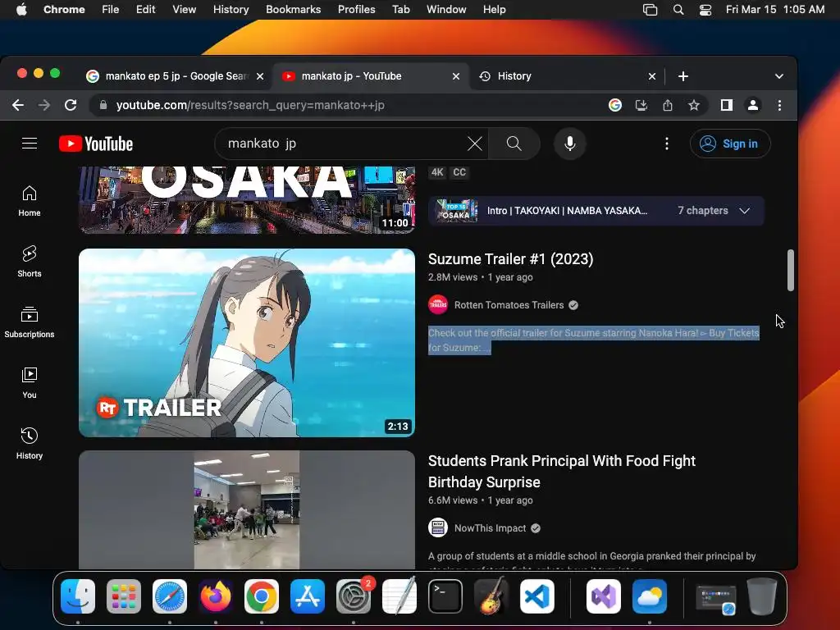Click the page vertical scrollbar thumb
The width and height of the screenshot is (840, 630).
click(x=790, y=271)
